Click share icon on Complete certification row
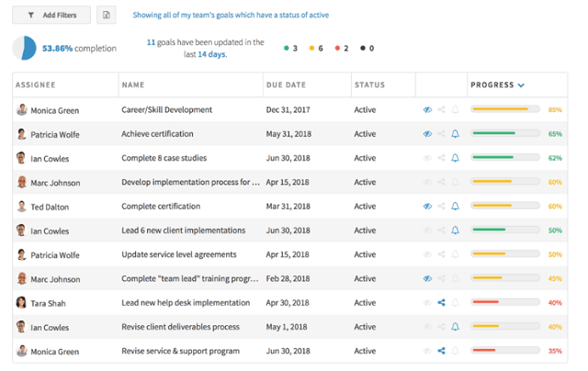This screenshot has height=371, width=588. coord(441,206)
